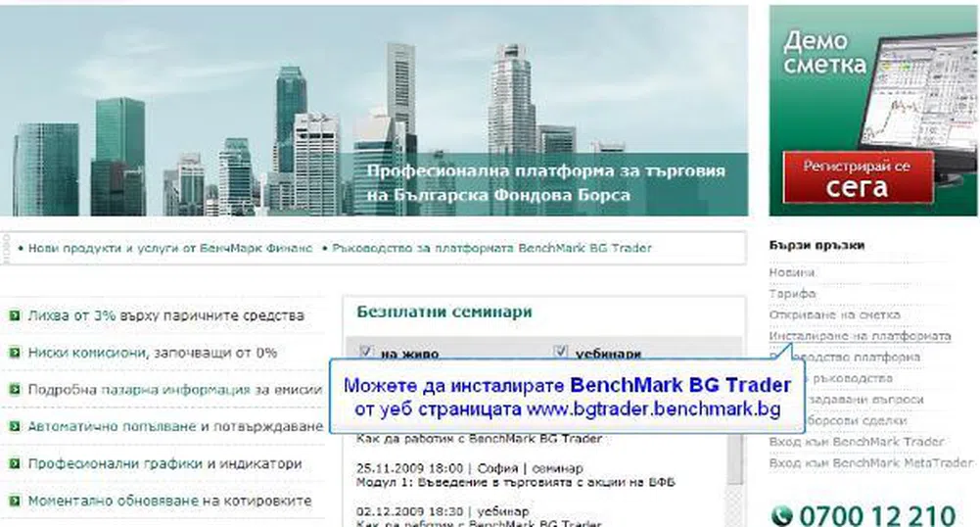Click green arrow icon beside 'Ниски комисиони'
This screenshot has width=980, height=527.
click(x=15, y=353)
